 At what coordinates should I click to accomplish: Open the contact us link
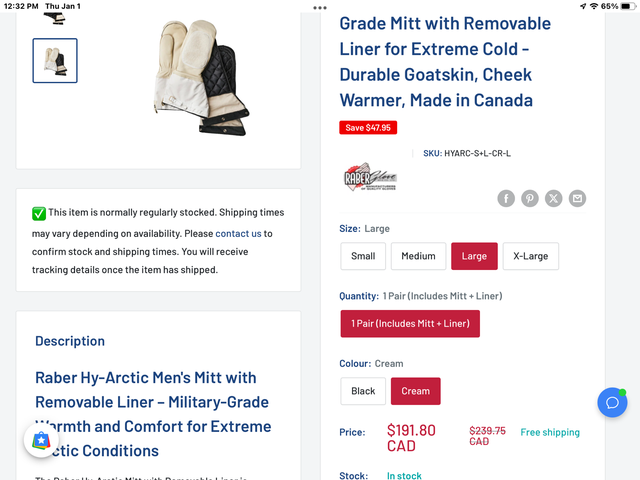tap(238, 233)
